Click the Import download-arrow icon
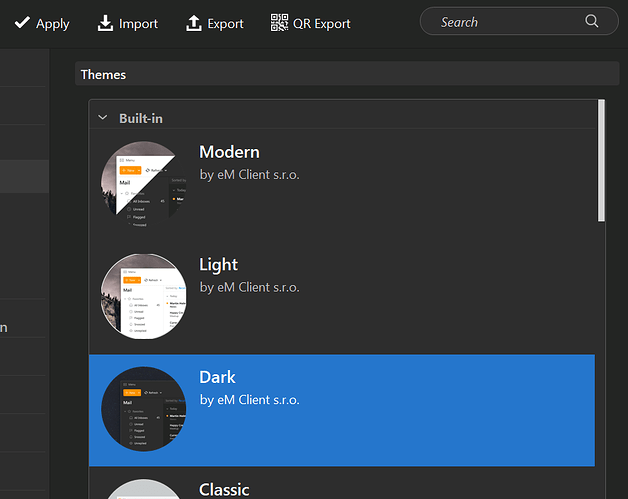Screen dimensions: 628x499 coord(105,23)
